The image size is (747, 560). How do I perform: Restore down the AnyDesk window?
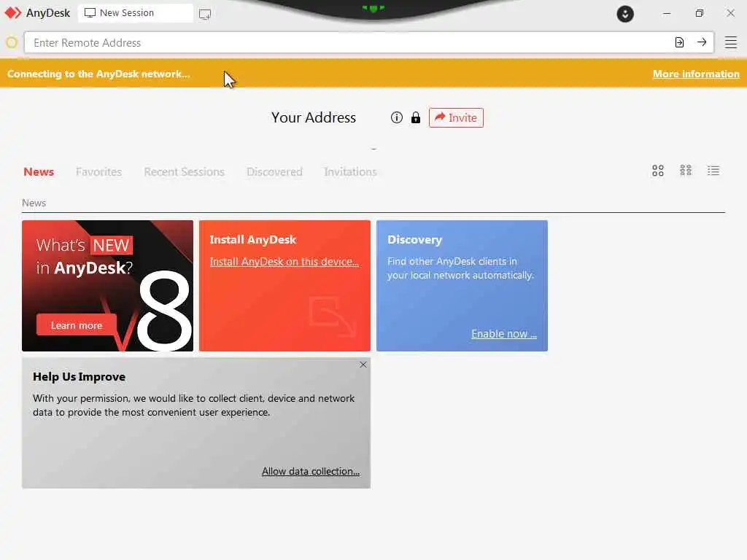[699, 13]
